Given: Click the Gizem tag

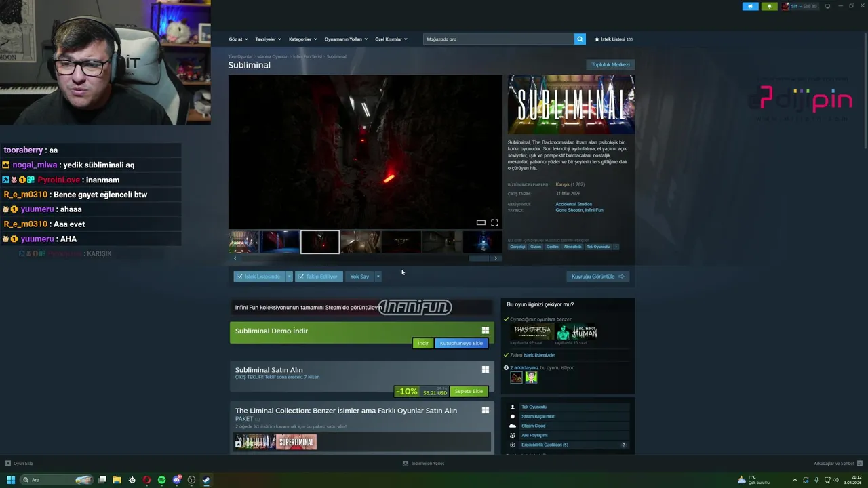Looking at the screenshot, I should tap(536, 247).
